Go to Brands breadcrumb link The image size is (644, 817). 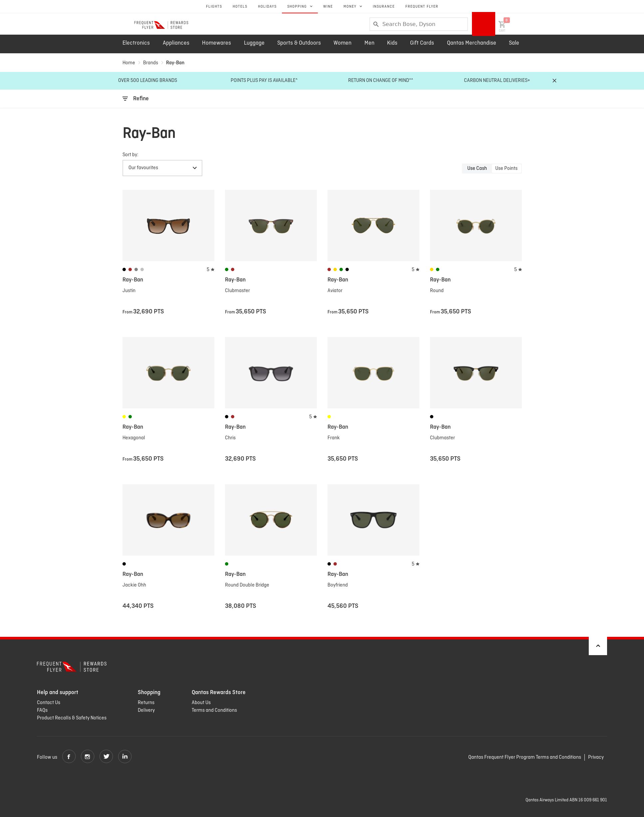(150, 63)
